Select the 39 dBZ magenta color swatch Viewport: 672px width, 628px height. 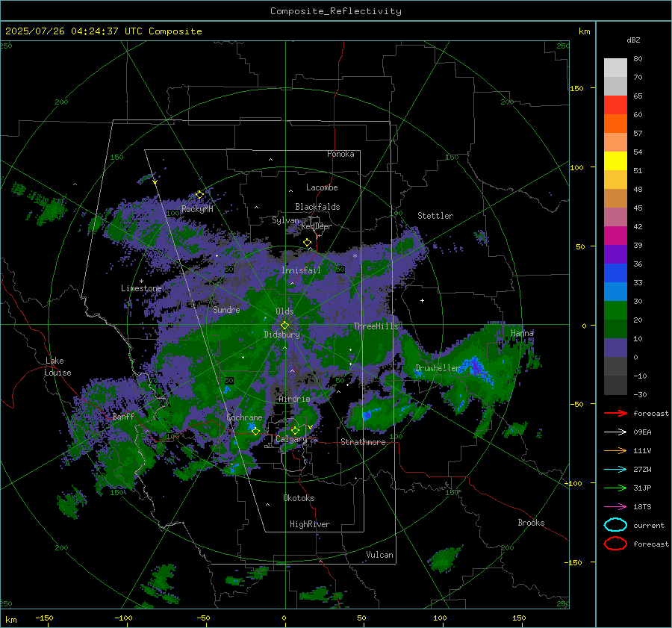[615, 236]
